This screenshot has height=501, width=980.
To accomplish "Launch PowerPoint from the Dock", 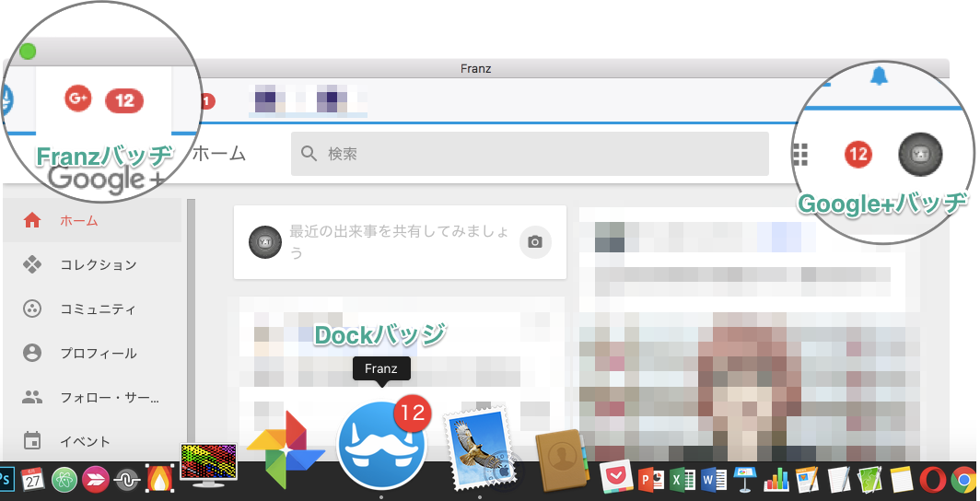I will tap(650, 480).
